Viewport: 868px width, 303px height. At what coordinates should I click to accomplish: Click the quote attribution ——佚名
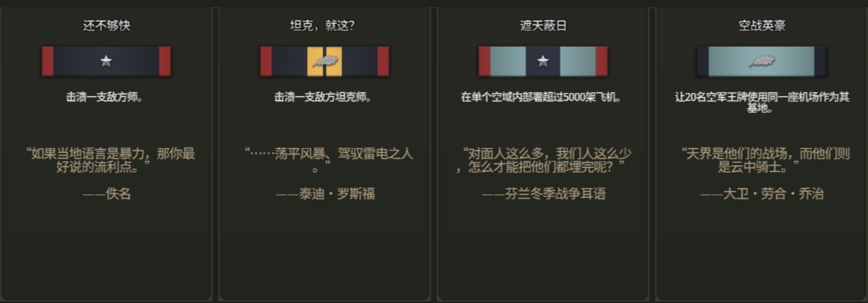[106, 194]
